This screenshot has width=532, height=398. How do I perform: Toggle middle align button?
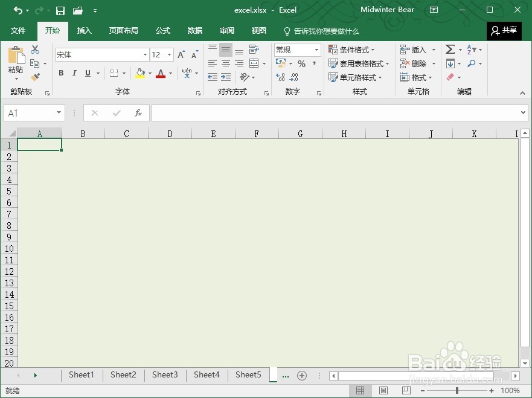(226, 50)
